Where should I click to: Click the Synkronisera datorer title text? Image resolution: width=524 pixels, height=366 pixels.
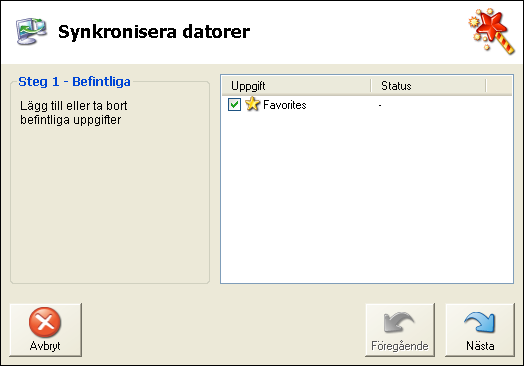pyautogui.click(x=154, y=32)
